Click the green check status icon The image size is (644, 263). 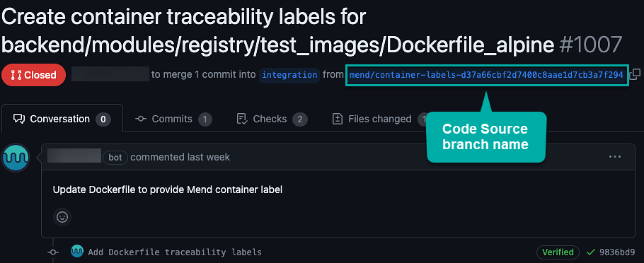(591, 252)
